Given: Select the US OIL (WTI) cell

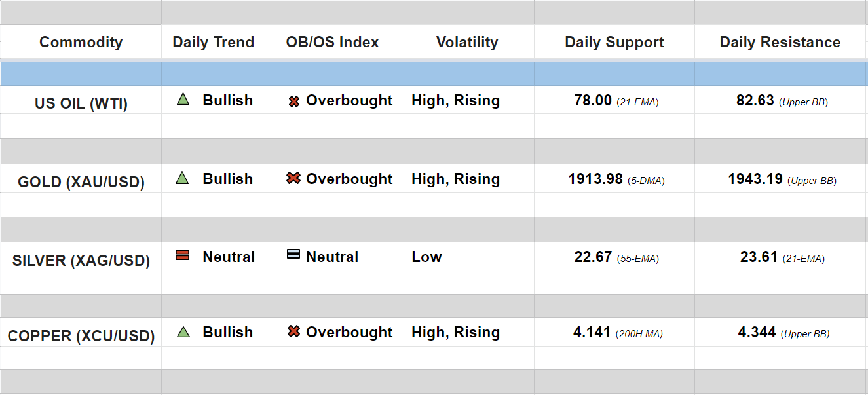Looking at the screenshot, I should pyautogui.click(x=81, y=103).
